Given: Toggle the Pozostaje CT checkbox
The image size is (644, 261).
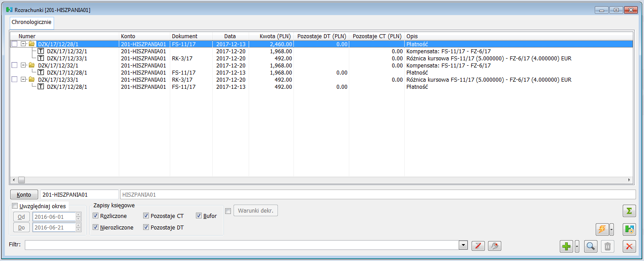Looking at the screenshot, I should [x=146, y=216].
